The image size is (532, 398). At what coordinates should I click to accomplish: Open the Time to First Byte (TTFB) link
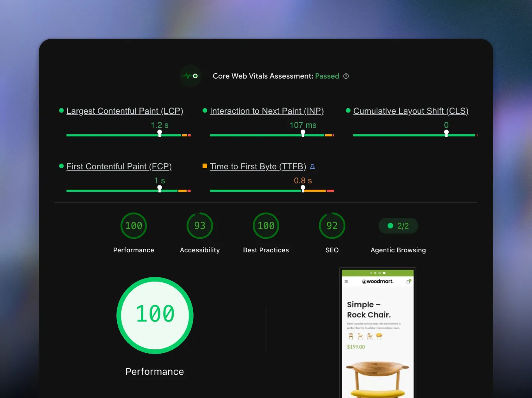point(258,167)
